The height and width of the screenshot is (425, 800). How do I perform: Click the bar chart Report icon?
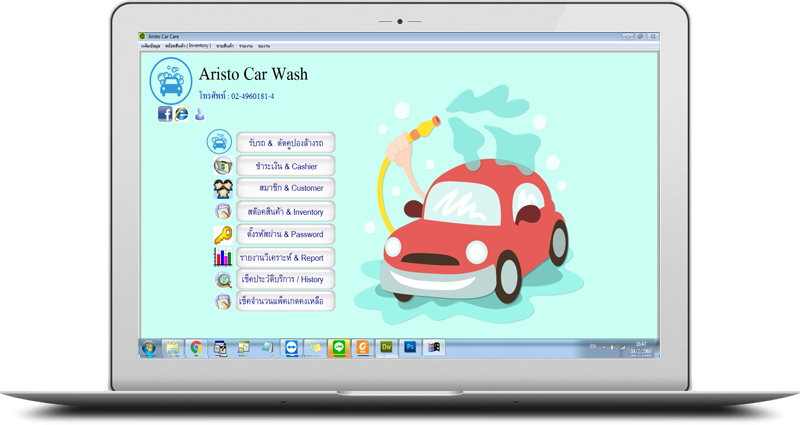coord(223,257)
